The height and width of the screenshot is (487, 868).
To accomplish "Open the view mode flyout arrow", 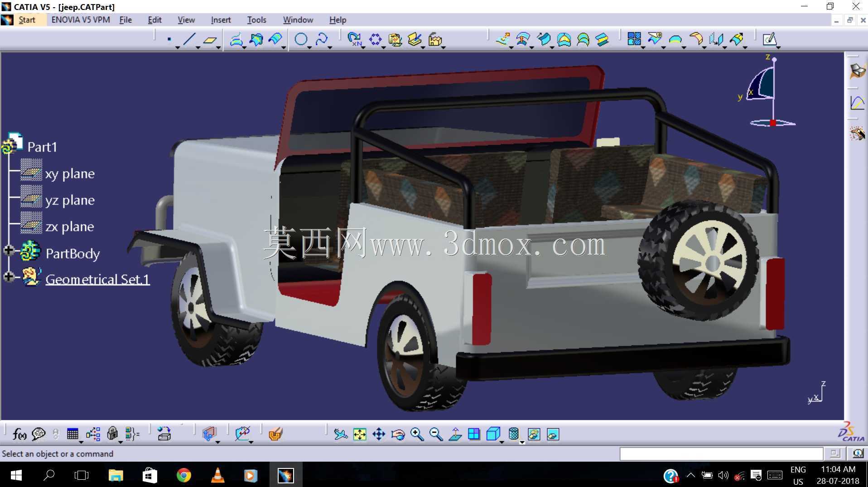I will click(x=522, y=442).
